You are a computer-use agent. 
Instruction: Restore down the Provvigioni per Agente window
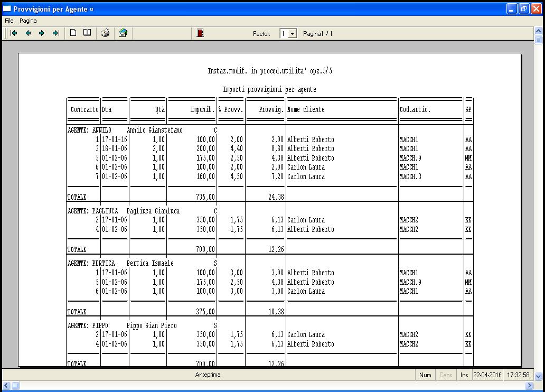pos(524,8)
